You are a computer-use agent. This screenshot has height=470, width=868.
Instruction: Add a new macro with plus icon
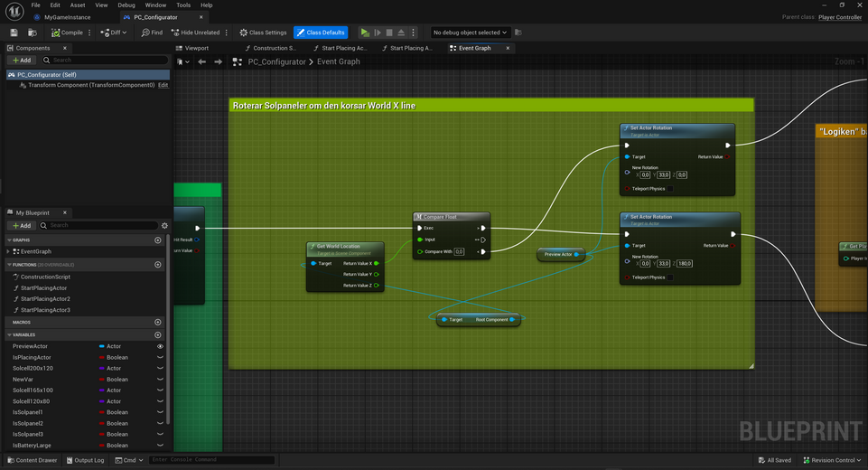(x=158, y=322)
